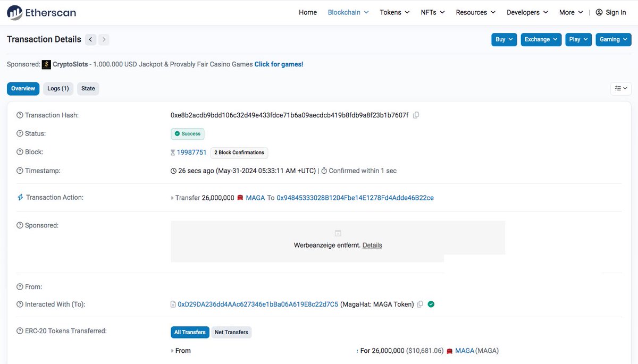This screenshot has width=638, height=364.
Task: Open the Exchange dropdown button
Action: [541, 39]
